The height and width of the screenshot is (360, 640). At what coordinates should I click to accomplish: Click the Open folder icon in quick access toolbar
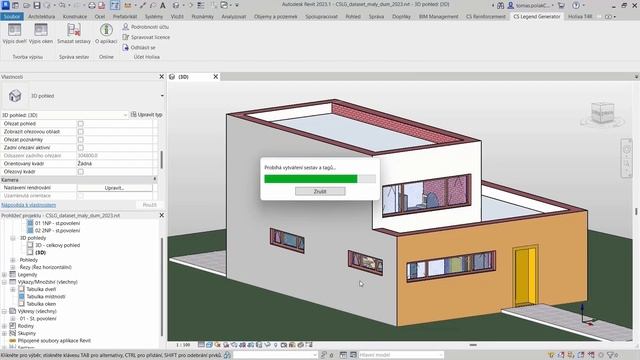point(27,5)
